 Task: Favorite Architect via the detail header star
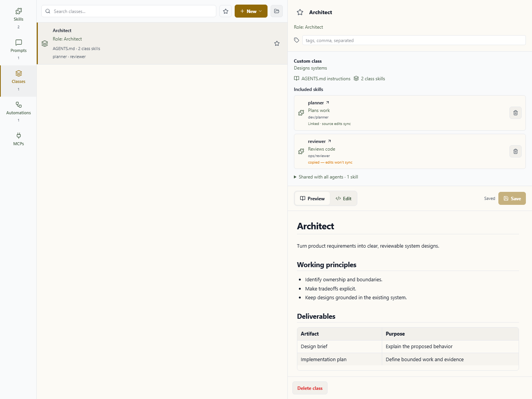pyautogui.click(x=300, y=12)
